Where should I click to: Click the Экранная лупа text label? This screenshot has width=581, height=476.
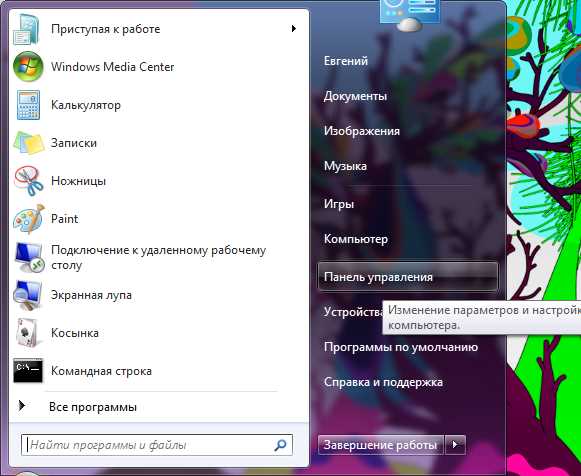[x=91, y=295]
